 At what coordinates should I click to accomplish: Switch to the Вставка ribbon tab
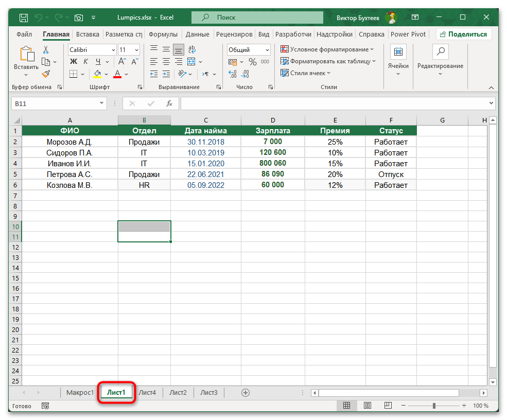point(87,34)
